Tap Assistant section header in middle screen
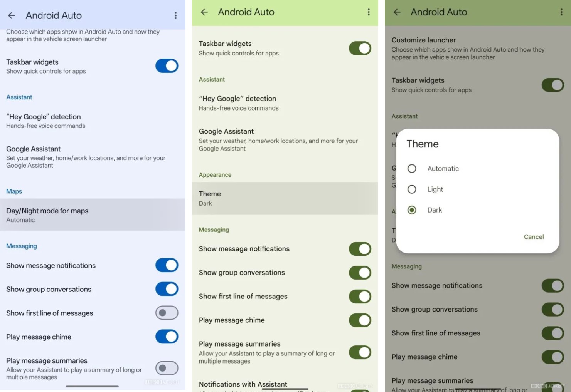571x392 pixels. tap(212, 79)
